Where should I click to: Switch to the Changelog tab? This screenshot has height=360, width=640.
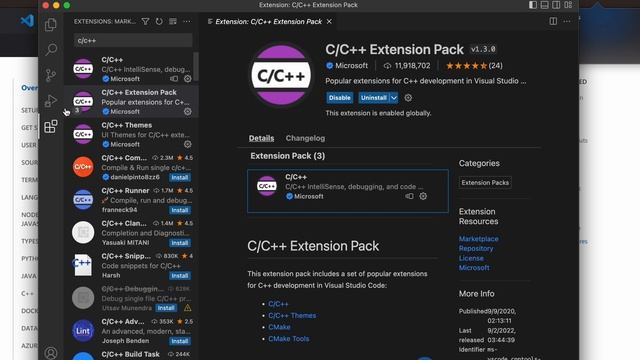pos(305,138)
